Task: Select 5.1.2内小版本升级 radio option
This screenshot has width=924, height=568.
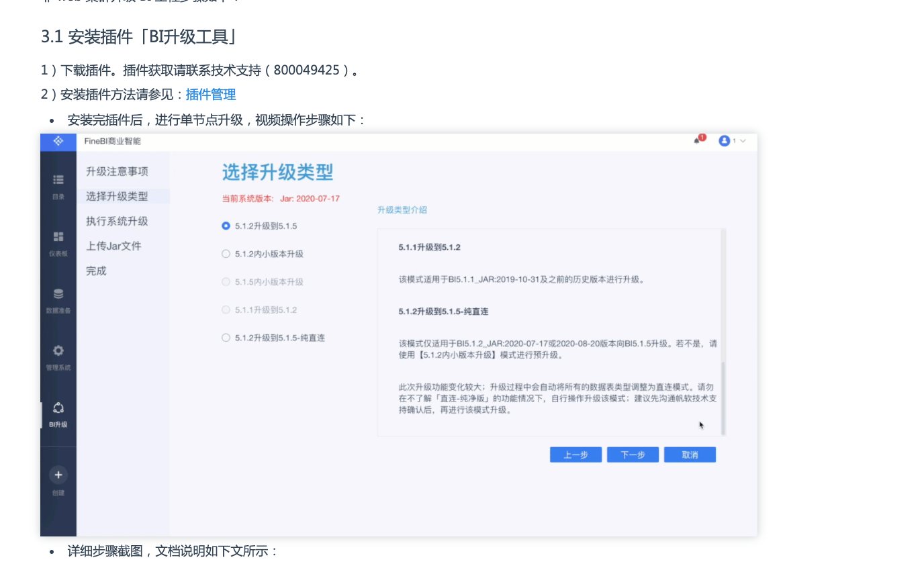Action: [x=226, y=254]
